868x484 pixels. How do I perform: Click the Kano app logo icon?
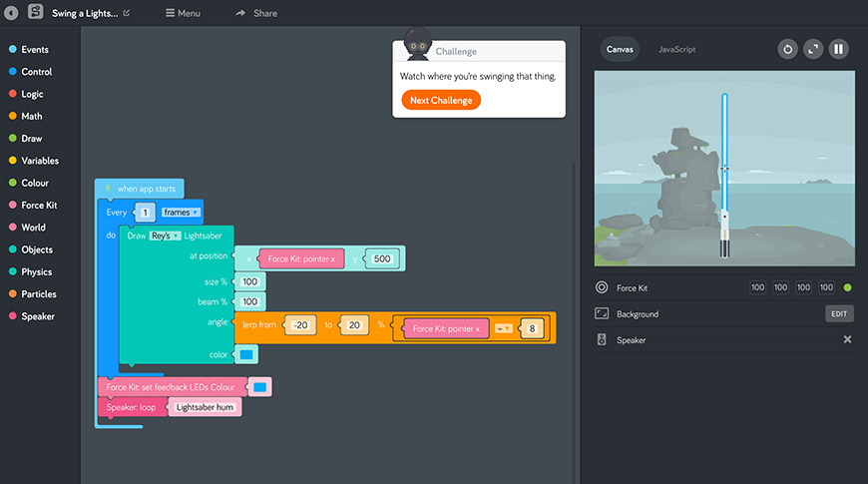point(36,12)
